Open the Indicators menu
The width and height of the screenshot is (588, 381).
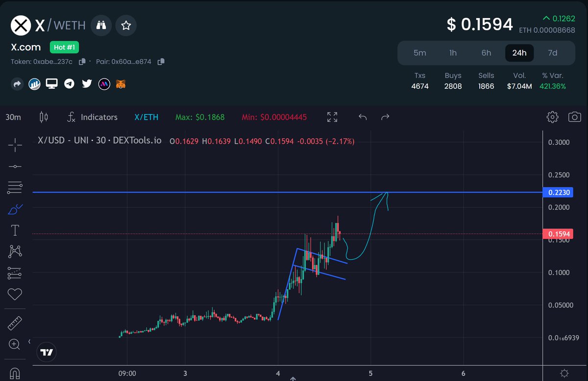(92, 117)
